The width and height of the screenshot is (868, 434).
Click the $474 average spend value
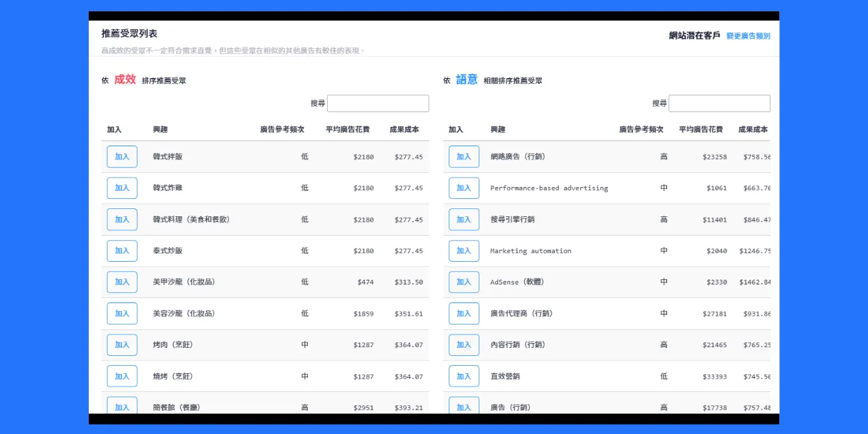[365, 282]
